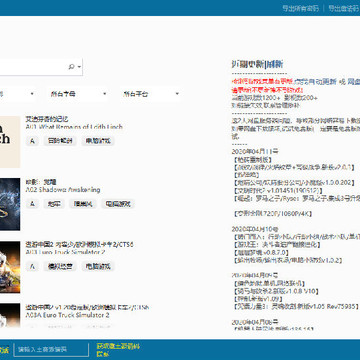Click the tag right after A in Shadows Awakening row
This screenshot has height=360, width=360.
54,204
